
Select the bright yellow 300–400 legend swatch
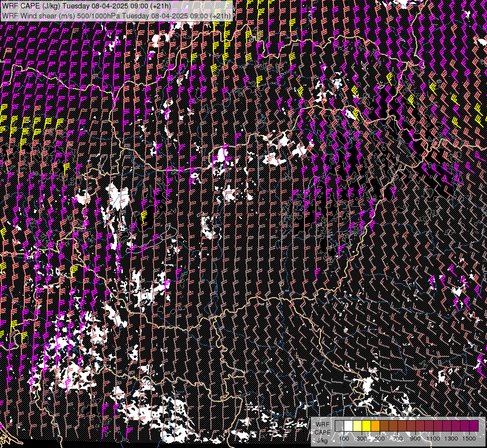tap(367, 426)
